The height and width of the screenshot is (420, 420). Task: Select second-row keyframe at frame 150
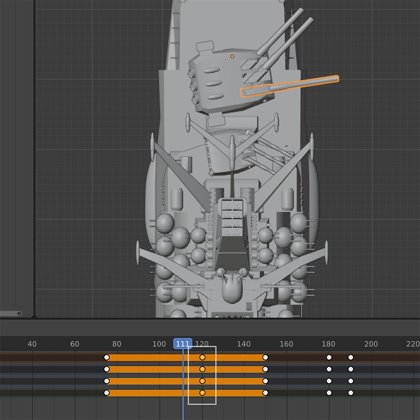tap(265, 369)
